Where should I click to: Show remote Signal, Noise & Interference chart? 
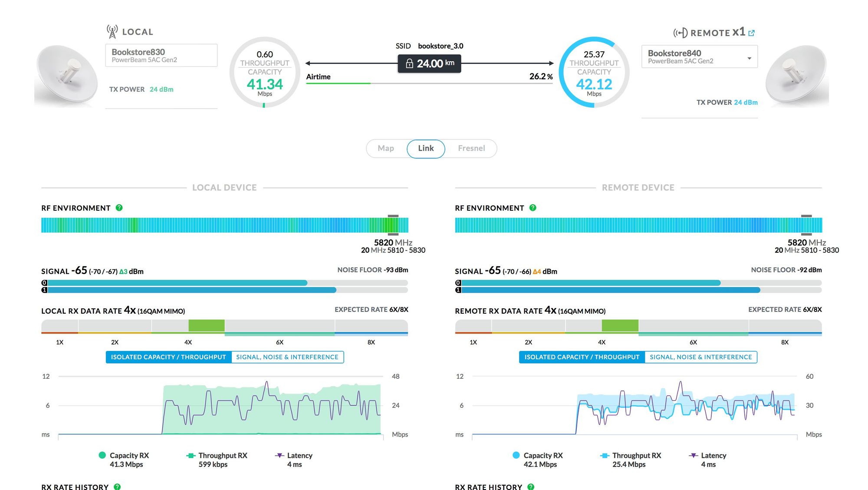(700, 357)
